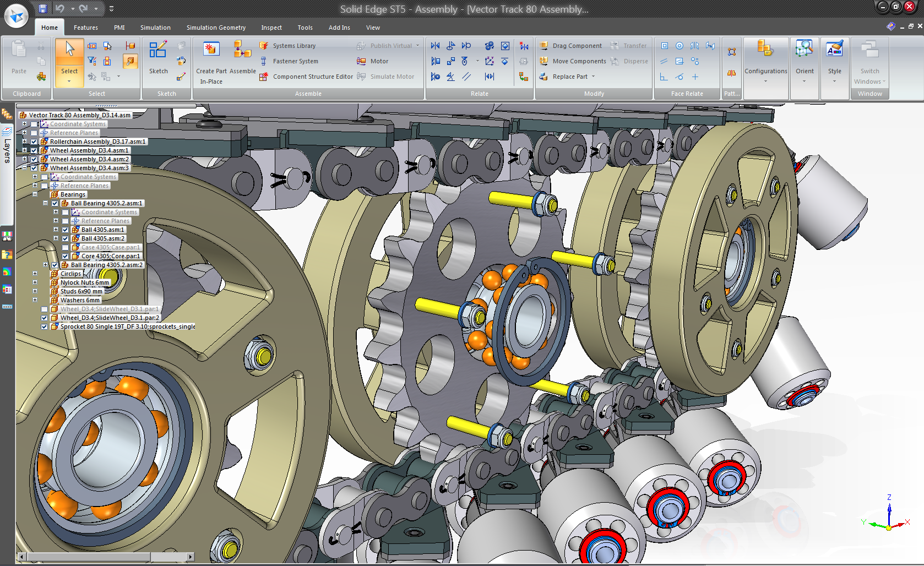Click the tree panel horizontal scrollbar
Image resolution: width=924 pixels, height=566 pixels.
click(x=88, y=557)
